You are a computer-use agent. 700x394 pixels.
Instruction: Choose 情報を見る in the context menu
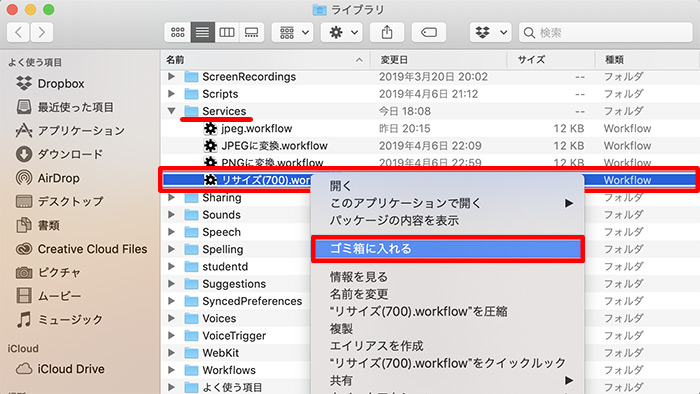448,277
